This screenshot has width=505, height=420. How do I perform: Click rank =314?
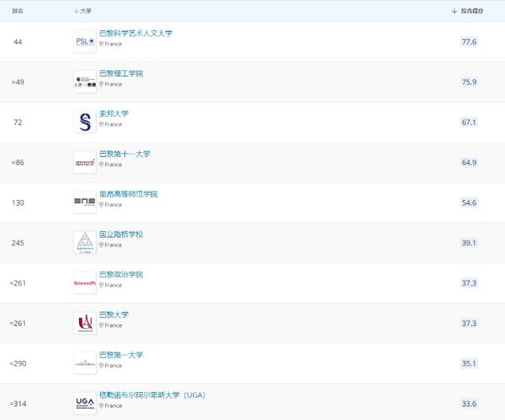[x=18, y=404]
